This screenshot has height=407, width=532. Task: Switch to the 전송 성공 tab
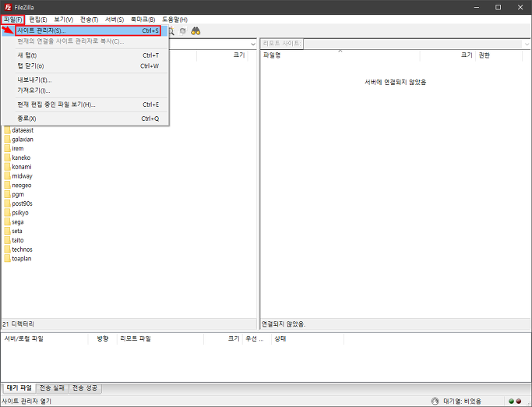85,388
